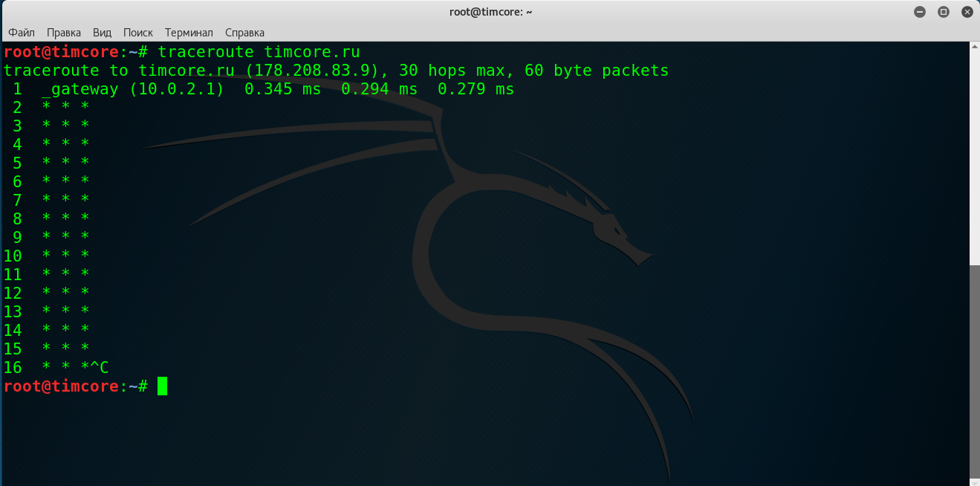The height and width of the screenshot is (486, 980).
Task: Click the scrollbar up arrow
Action: pyautogui.click(x=973, y=47)
